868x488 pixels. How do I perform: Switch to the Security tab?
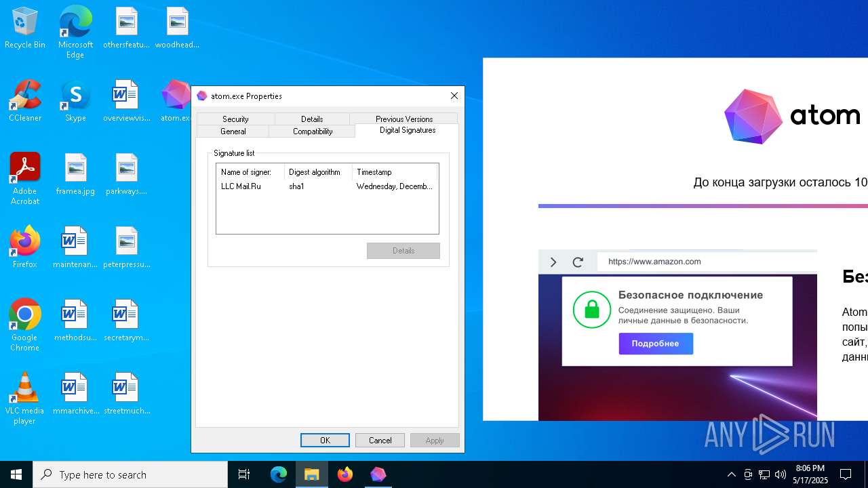coord(235,119)
